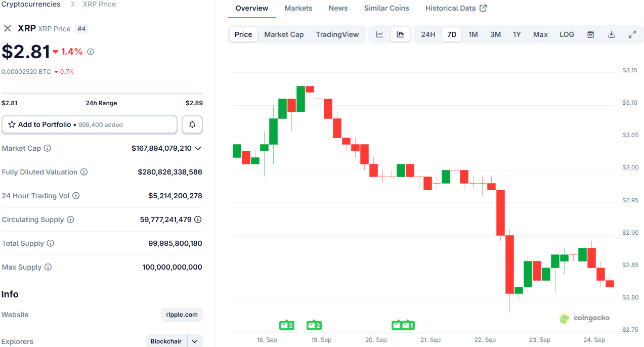Switch to the Markets tab
The image size is (644, 347).
tap(298, 8)
